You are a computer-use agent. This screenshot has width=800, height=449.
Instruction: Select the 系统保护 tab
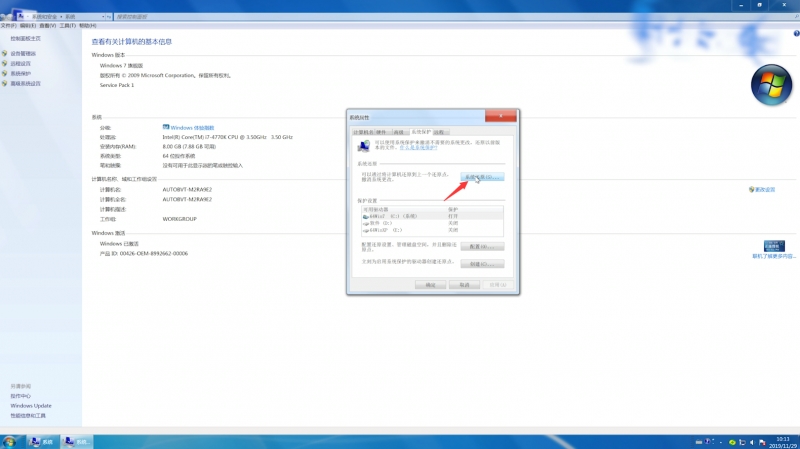click(x=421, y=132)
